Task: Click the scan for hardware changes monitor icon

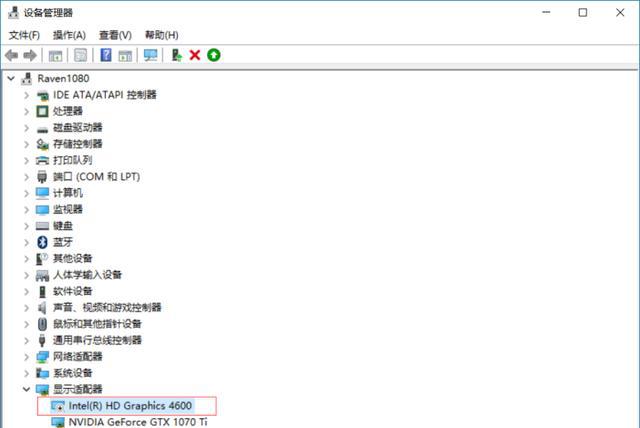Action: click(x=150, y=55)
